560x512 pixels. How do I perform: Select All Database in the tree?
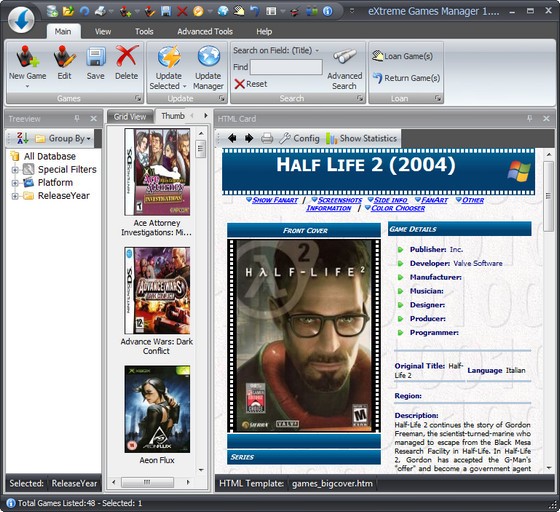coord(50,156)
